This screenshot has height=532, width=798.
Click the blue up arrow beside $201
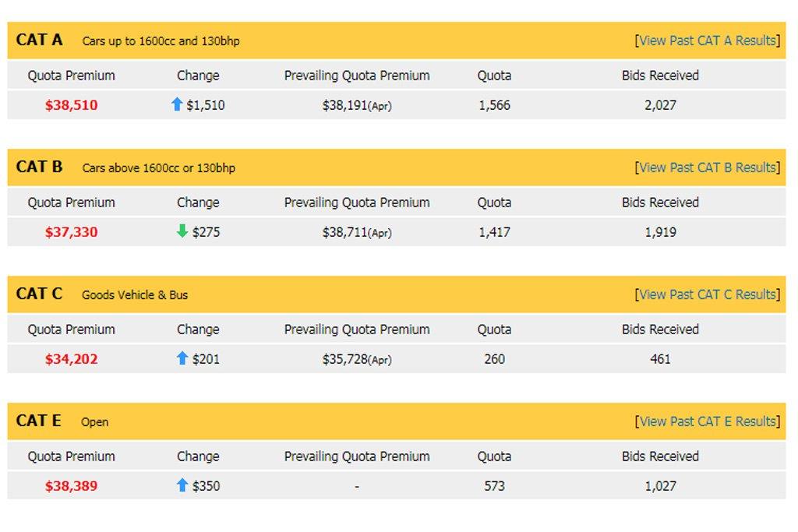point(182,358)
